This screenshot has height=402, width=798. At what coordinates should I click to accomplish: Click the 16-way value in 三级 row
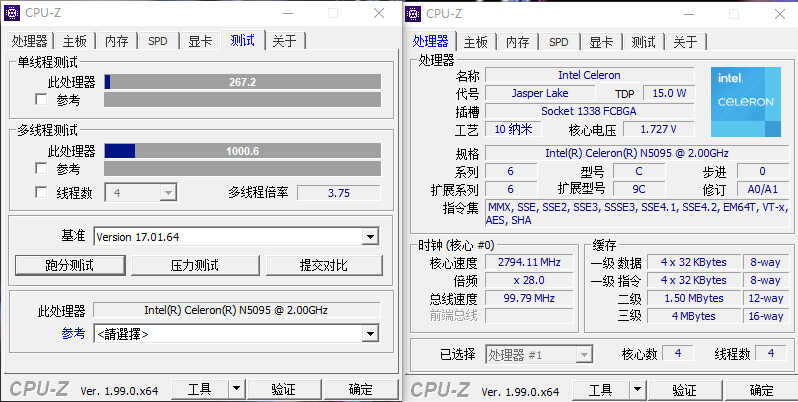pyautogui.click(x=765, y=315)
